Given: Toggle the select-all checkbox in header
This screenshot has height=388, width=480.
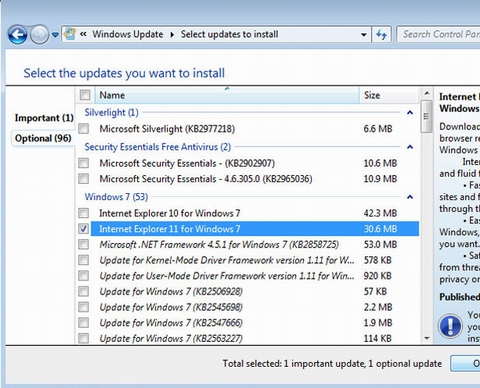Looking at the screenshot, I should coord(85,95).
